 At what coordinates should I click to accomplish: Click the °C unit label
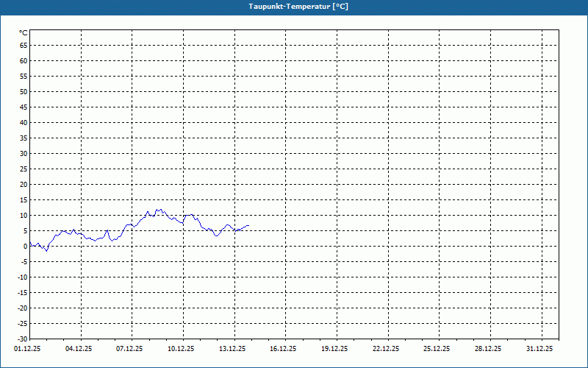pos(24,33)
